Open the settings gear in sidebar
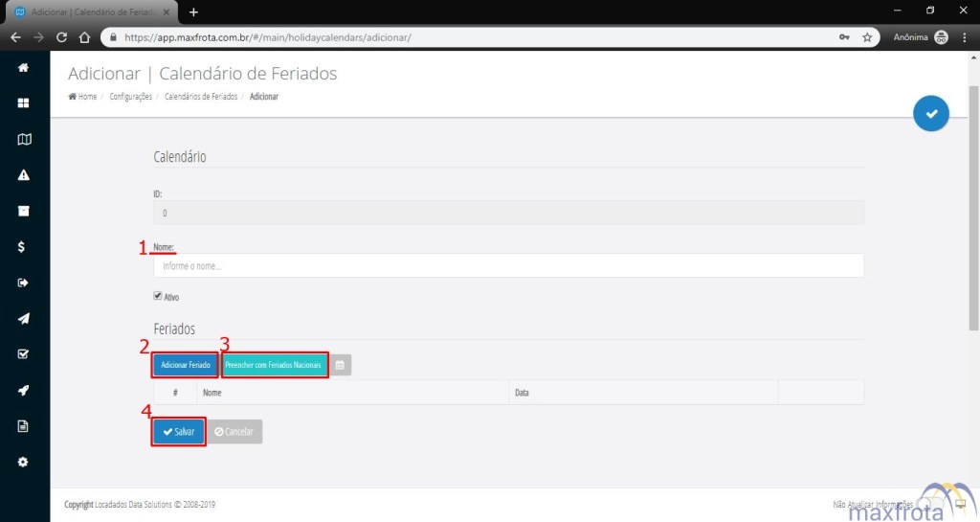980x522 pixels. coord(24,462)
